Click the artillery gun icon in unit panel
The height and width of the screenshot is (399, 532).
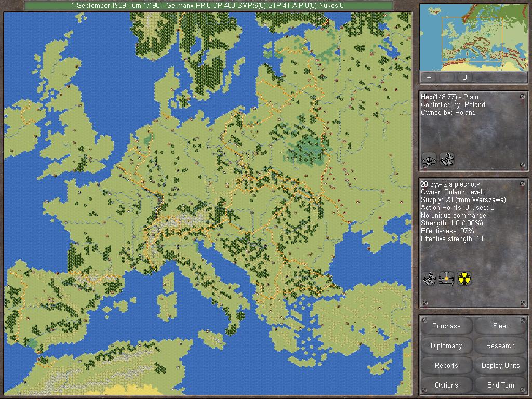coord(446,279)
